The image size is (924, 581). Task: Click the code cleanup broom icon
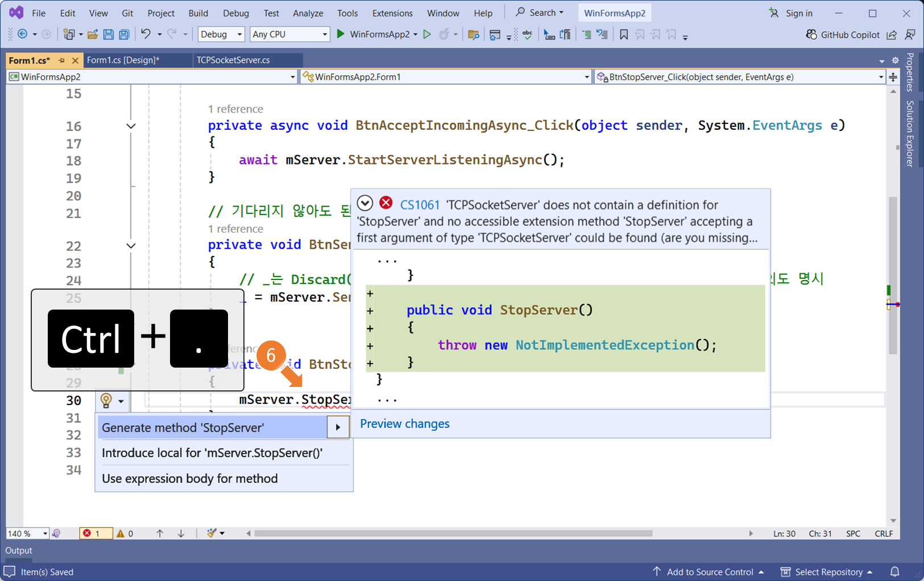(x=212, y=533)
